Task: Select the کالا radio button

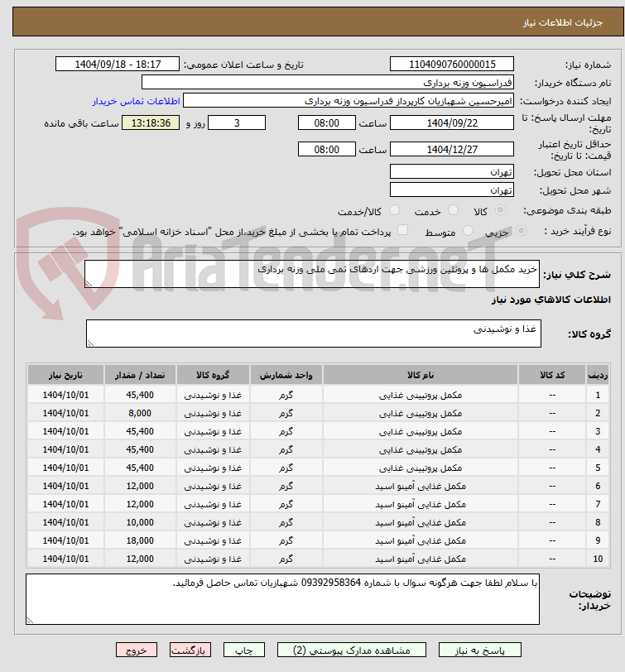Action: pos(500,210)
